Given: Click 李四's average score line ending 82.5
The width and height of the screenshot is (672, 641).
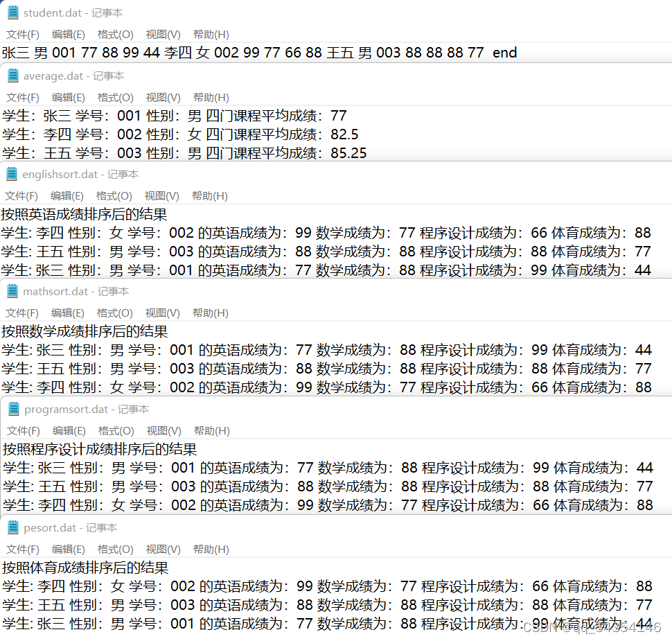Looking at the screenshot, I should (x=180, y=134).
